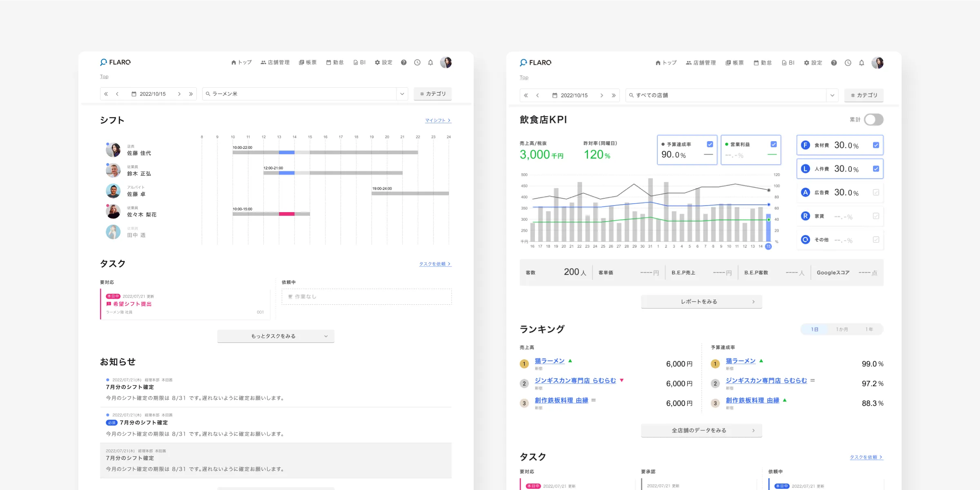
Task: Open 店舗管理 menu in the left panel
Action: tap(275, 62)
